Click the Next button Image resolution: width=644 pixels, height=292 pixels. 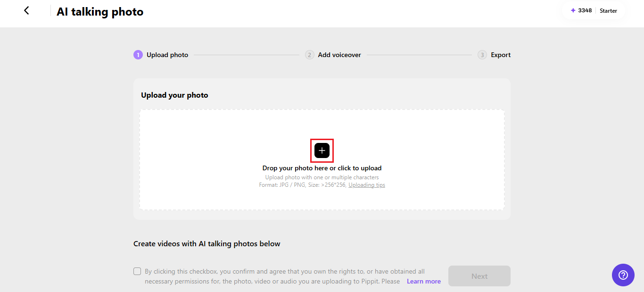point(479,276)
